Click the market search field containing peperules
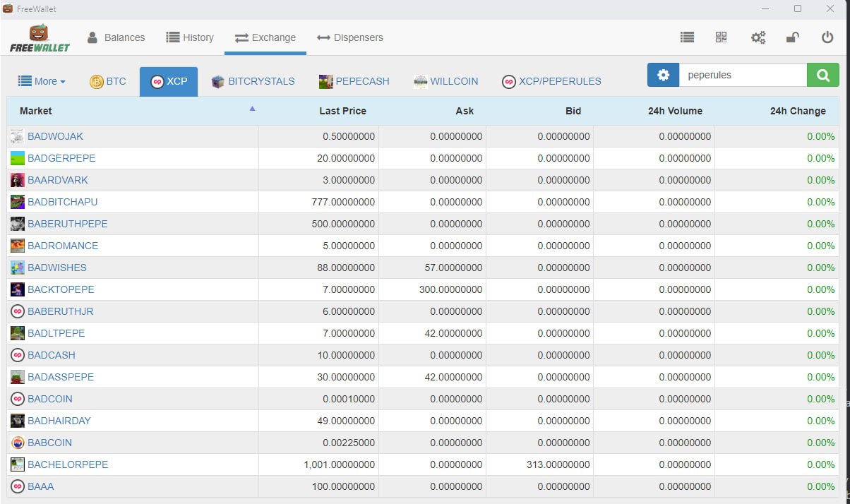The image size is (850, 504). (x=743, y=75)
